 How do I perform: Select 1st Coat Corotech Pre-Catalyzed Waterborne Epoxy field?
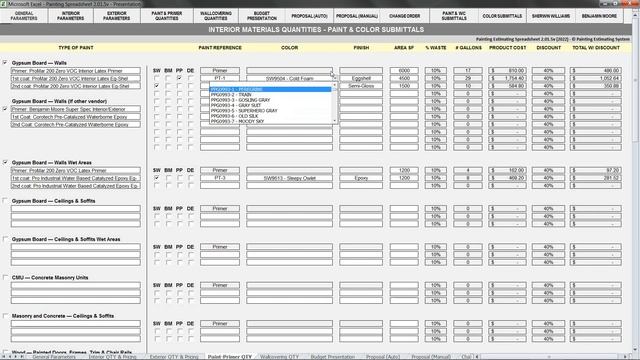click(76, 117)
